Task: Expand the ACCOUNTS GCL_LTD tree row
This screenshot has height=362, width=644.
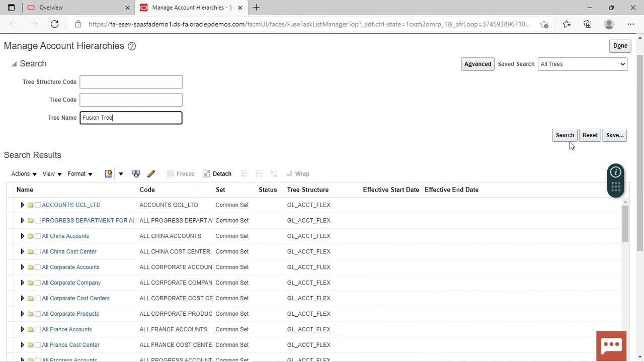Action: 22,205
